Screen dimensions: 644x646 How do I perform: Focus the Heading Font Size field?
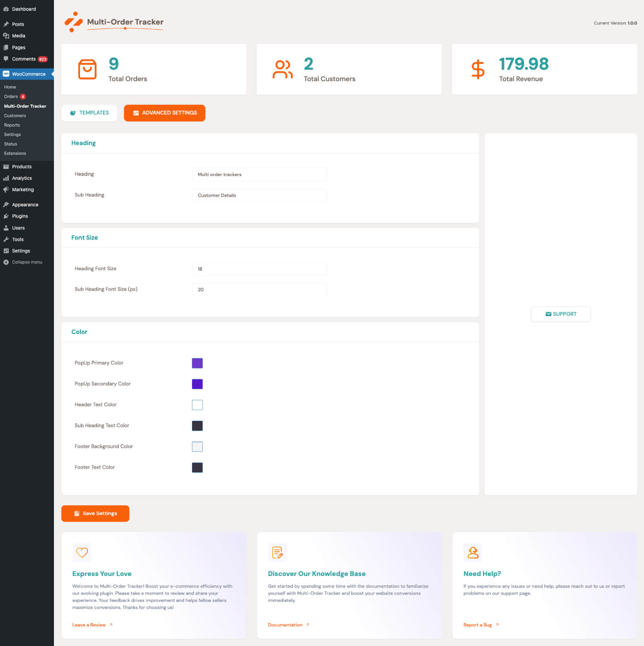pos(260,269)
